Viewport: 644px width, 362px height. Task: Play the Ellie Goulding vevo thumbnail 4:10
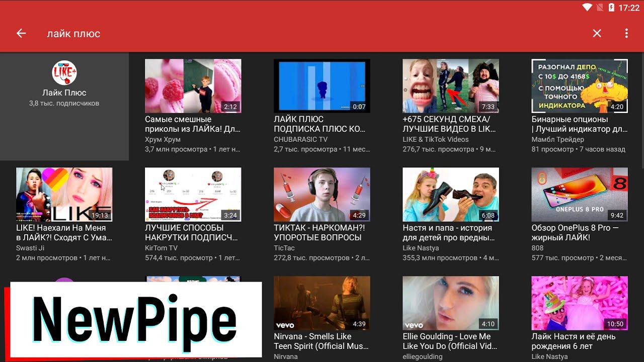[x=451, y=303]
